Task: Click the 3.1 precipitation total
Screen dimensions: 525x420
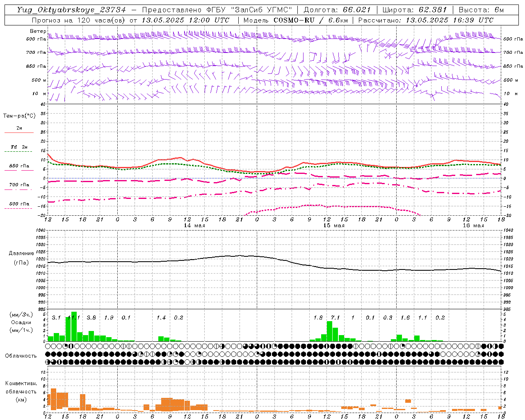Action: coord(56,318)
